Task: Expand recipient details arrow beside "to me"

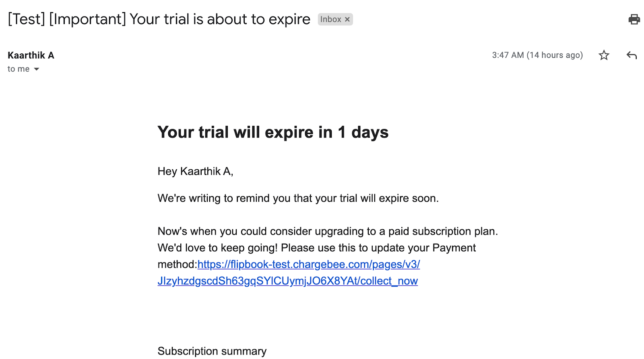Action: tap(37, 69)
